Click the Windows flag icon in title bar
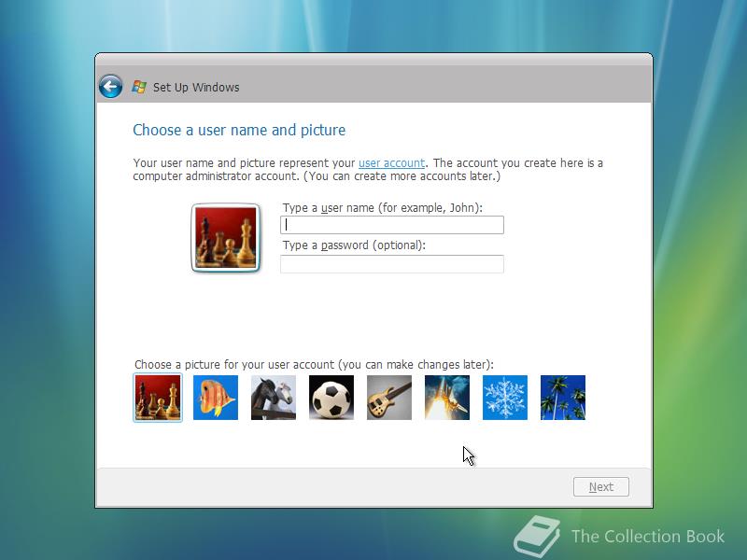 (139, 87)
